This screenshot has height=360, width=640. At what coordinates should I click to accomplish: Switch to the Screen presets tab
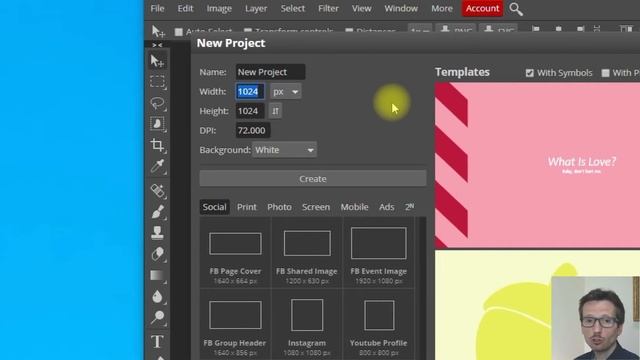(x=316, y=207)
